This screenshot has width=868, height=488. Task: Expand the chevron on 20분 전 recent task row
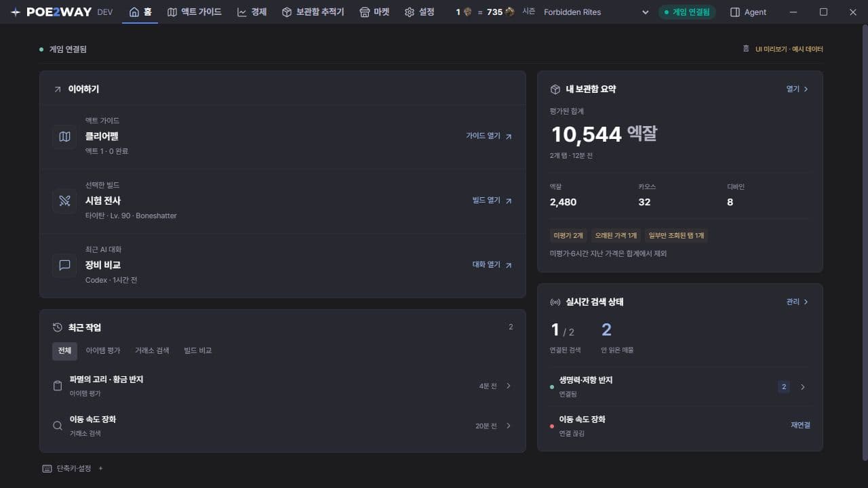pos(509,426)
